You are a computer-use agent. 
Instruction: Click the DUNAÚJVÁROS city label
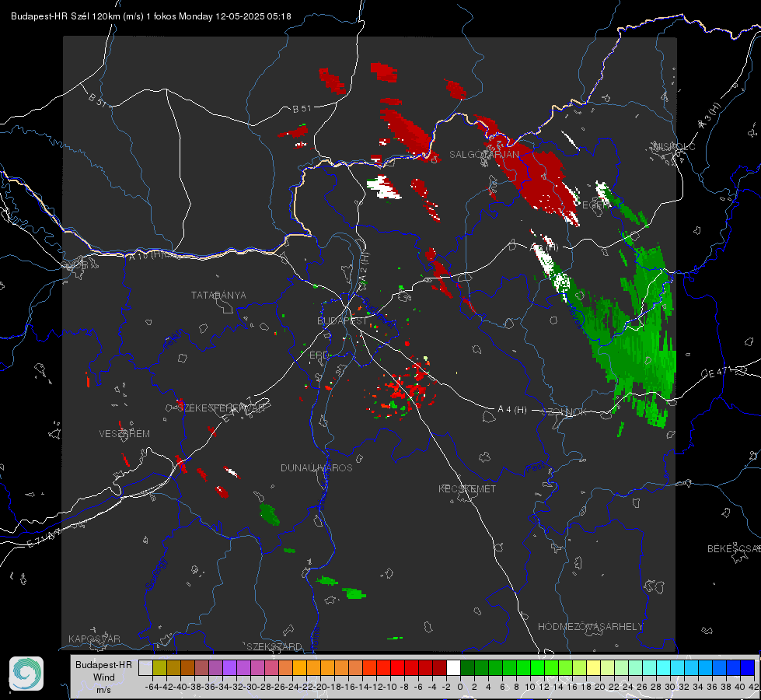tap(316, 467)
